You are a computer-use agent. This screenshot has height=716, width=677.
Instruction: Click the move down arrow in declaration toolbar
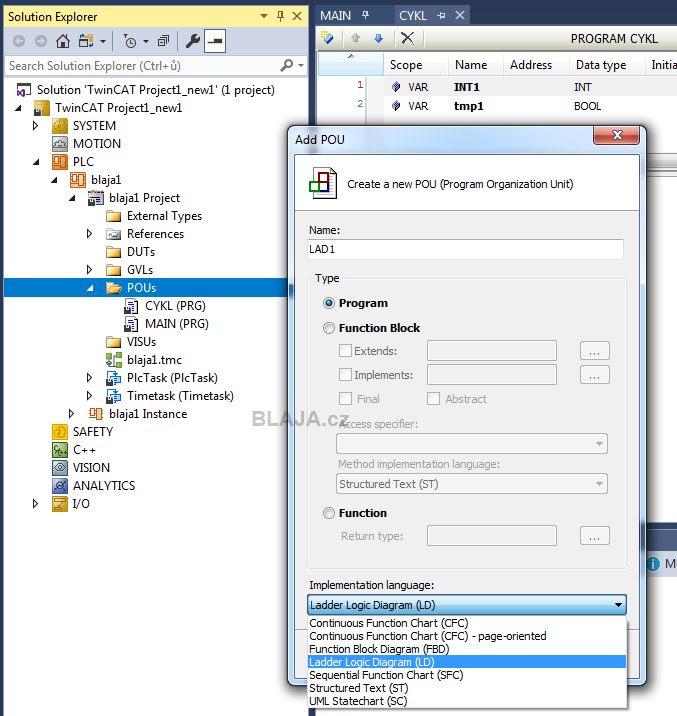[x=378, y=38]
